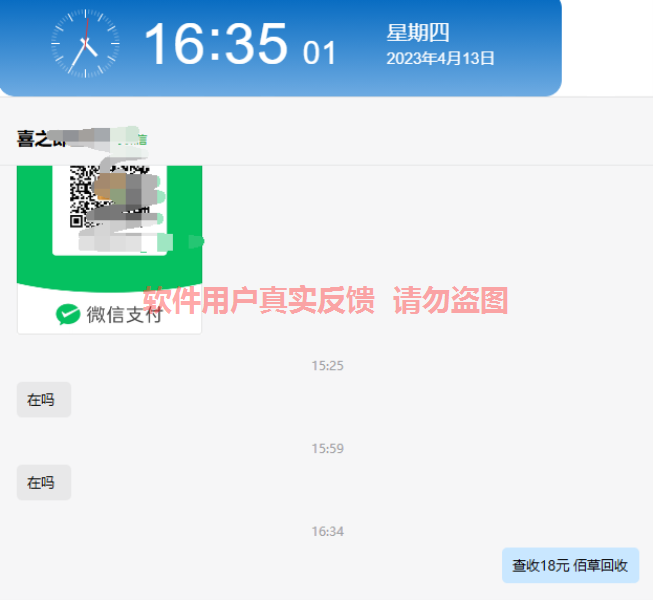Click the green tag beside the contact name
653x600 pixels.
132,139
